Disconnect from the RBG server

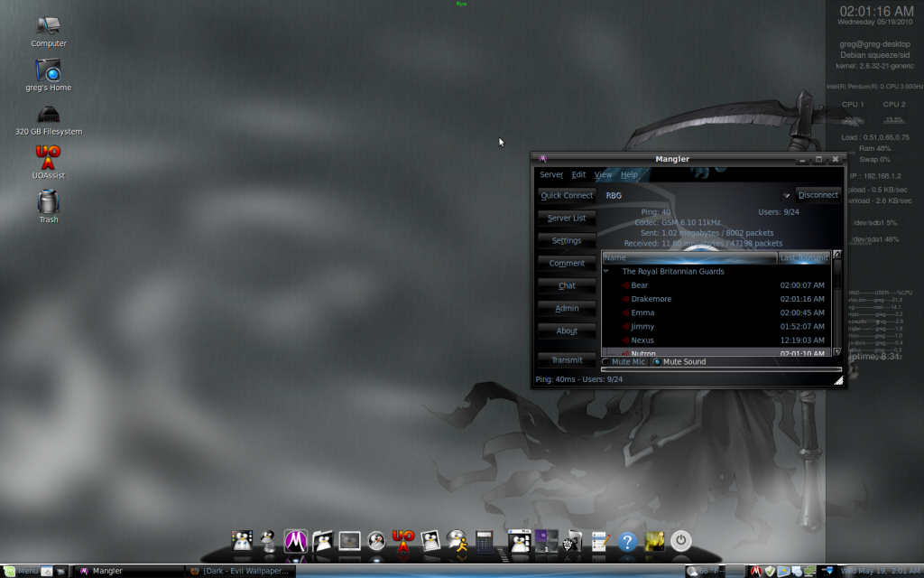pyautogui.click(x=818, y=195)
